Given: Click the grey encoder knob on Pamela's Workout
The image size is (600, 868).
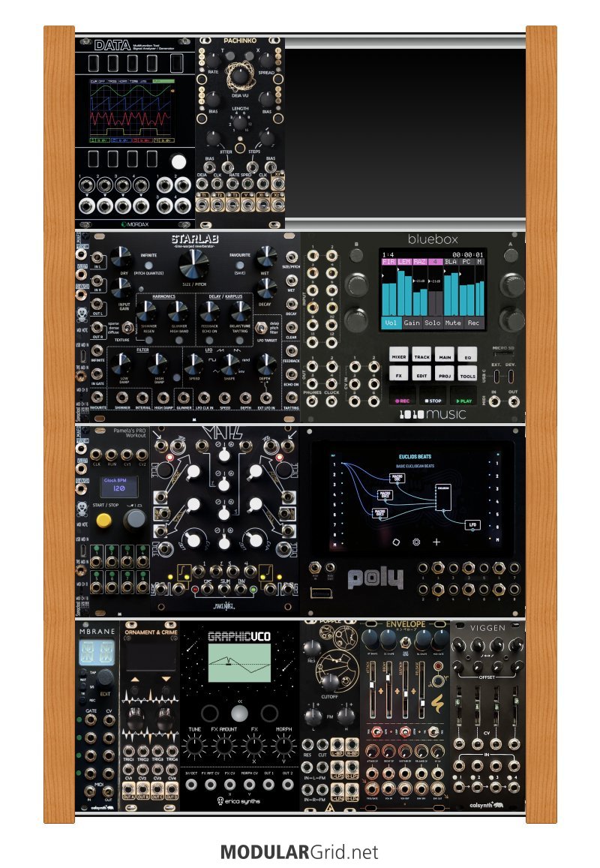Looking at the screenshot, I should point(134,520).
